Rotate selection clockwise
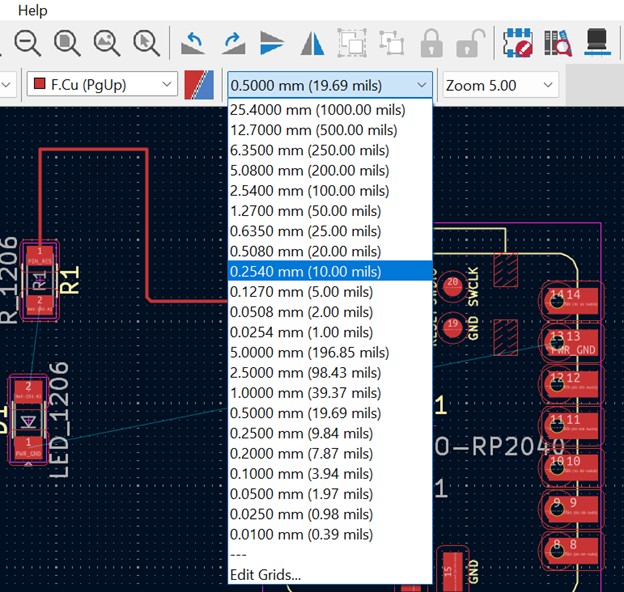The image size is (624, 592). pyautogui.click(x=233, y=42)
